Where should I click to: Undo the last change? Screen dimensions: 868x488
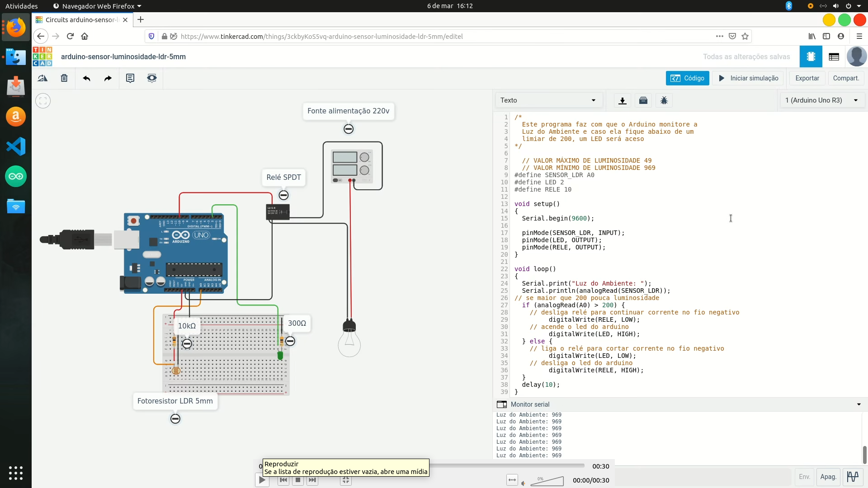pos(86,78)
